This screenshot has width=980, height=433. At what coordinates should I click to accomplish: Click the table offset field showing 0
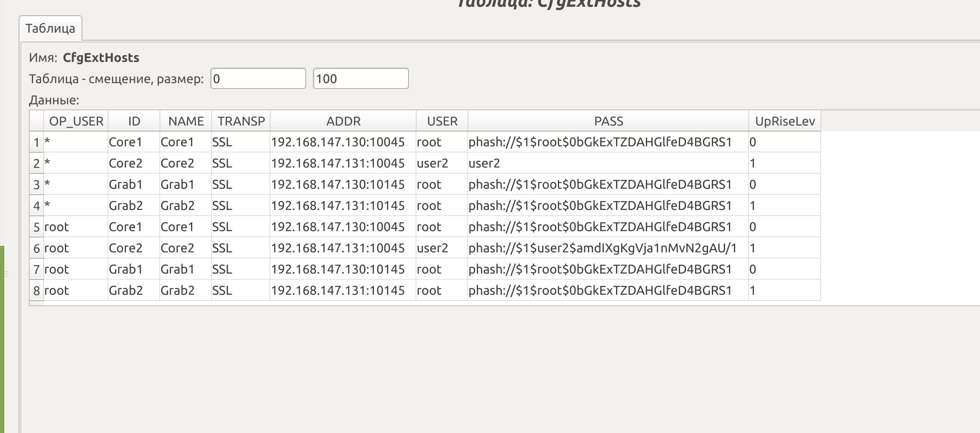258,79
